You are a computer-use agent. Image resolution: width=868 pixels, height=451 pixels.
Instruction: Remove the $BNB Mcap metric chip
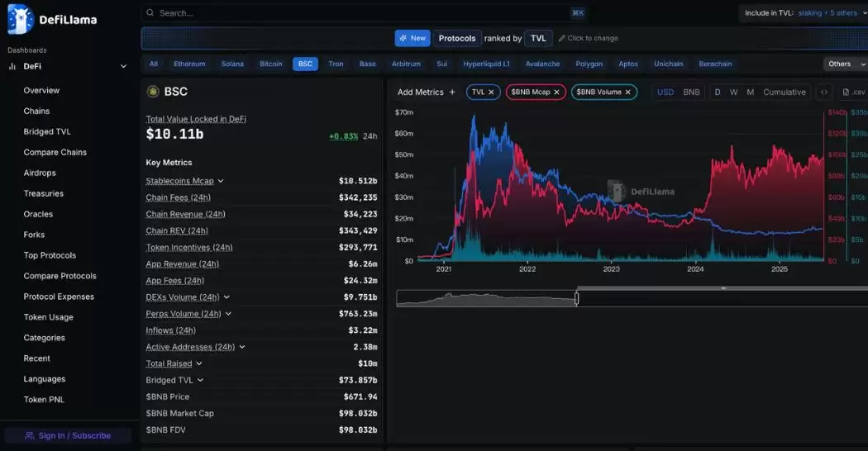tap(557, 92)
